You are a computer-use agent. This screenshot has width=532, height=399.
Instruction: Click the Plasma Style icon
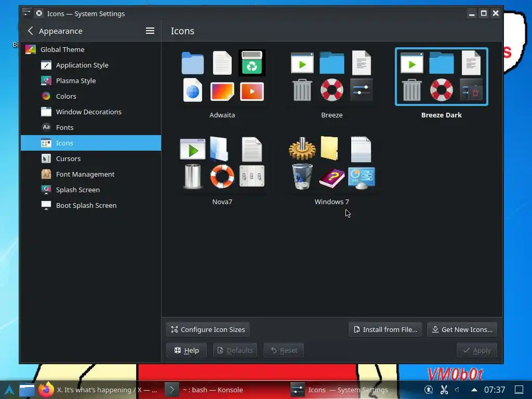click(46, 81)
